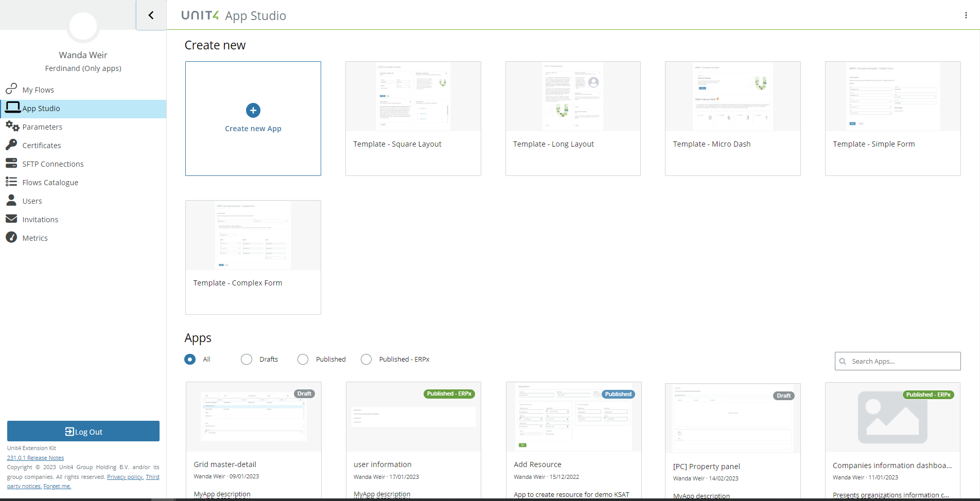The width and height of the screenshot is (980, 501).
Task: Click the App Studio laptop icon
Action: (12, 107)
